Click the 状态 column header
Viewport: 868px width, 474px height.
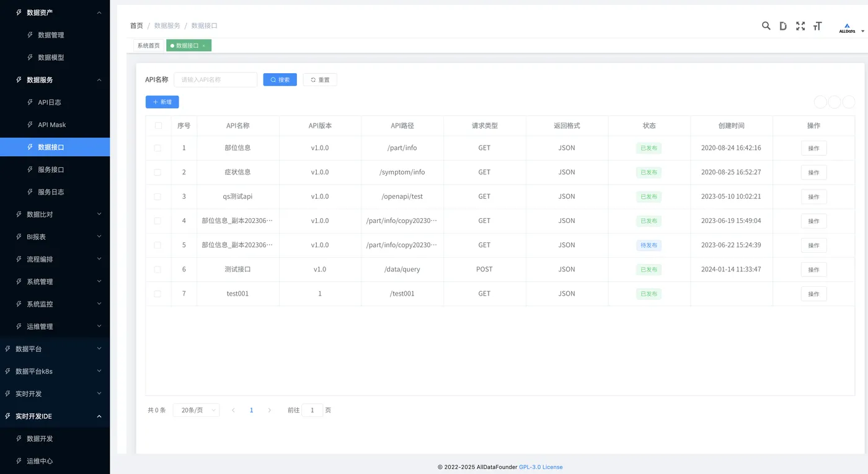[649, 125]
